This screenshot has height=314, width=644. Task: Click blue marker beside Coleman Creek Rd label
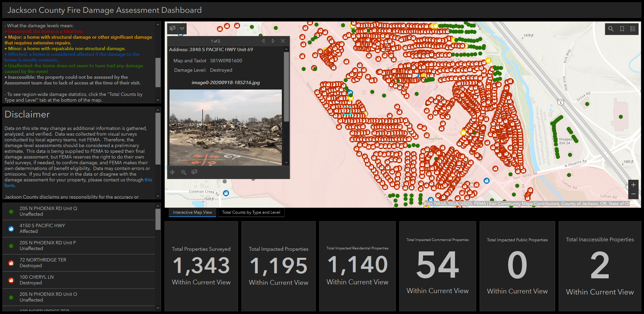click(x=226, y=193)
